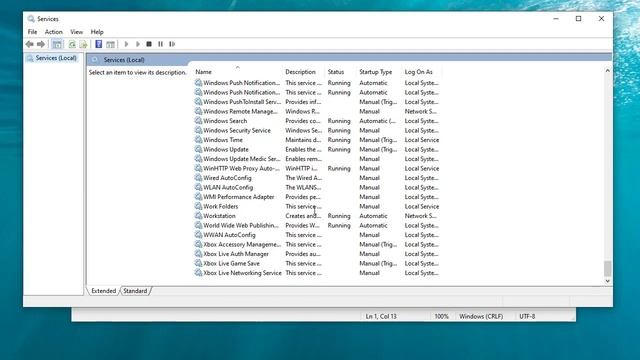
Task: Click the Pause Service icon
Action: pyautogui.click(x=160, y=44)
